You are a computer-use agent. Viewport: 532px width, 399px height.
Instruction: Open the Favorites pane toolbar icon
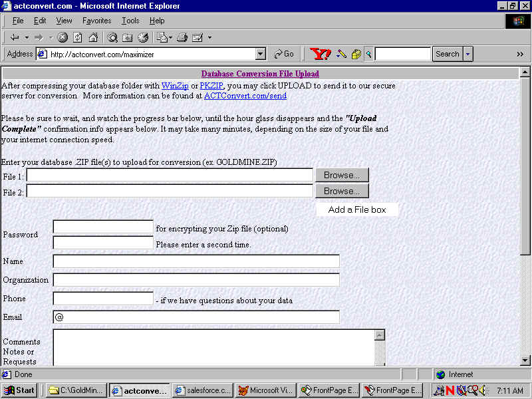coord(128,37)
